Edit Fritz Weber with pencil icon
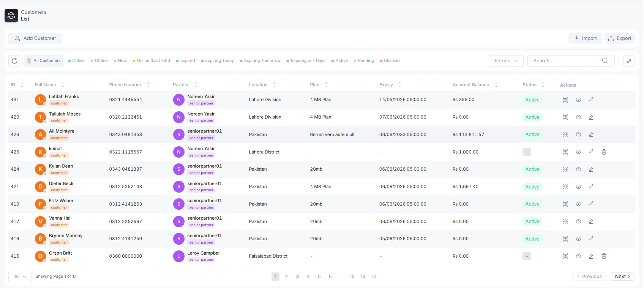Screen dimensions: 644x288 [591, 204]
